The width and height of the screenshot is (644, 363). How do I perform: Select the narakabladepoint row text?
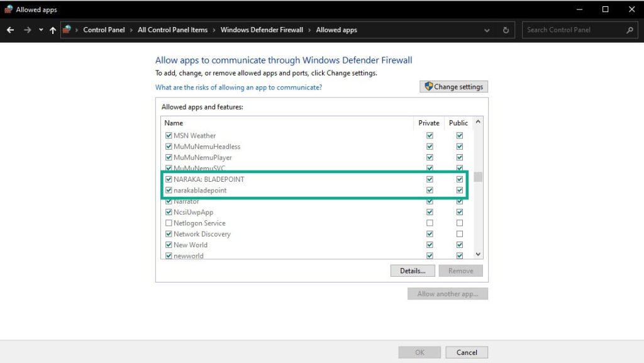(x=200, y=191)
